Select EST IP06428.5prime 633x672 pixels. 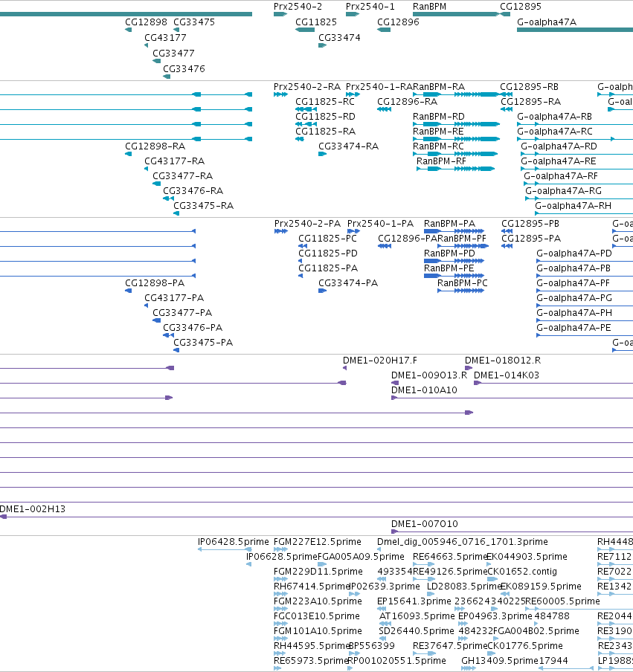click(233, 542)
